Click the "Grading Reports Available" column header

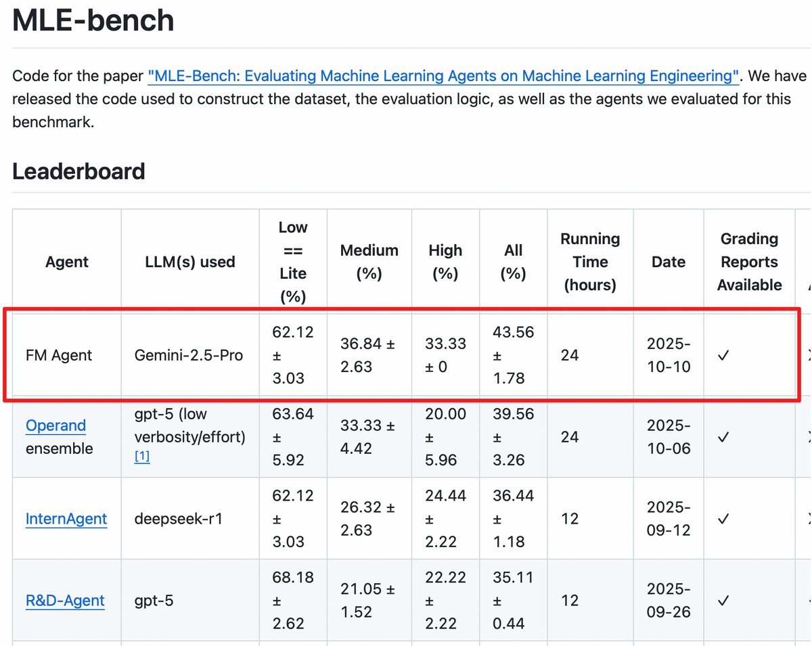[x=749, y=262]
